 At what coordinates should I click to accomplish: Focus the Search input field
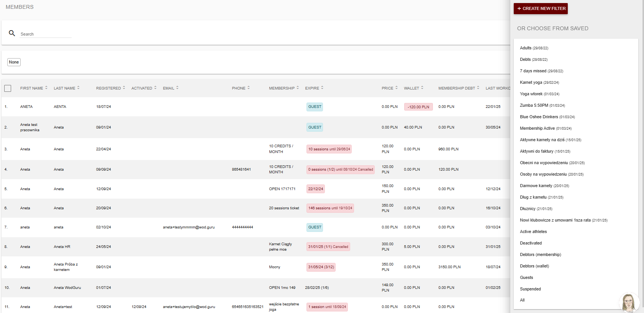46,34
